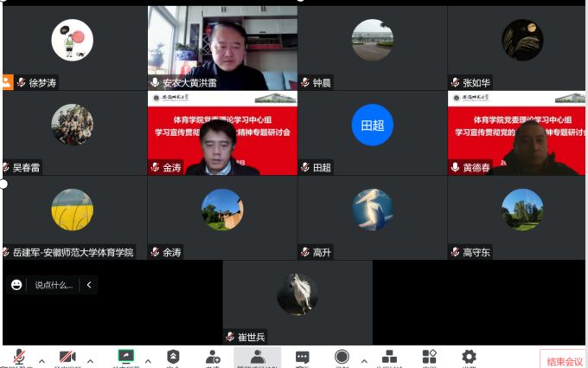
Task: Expand recording options arrow
Action: [x=363, y=360]
